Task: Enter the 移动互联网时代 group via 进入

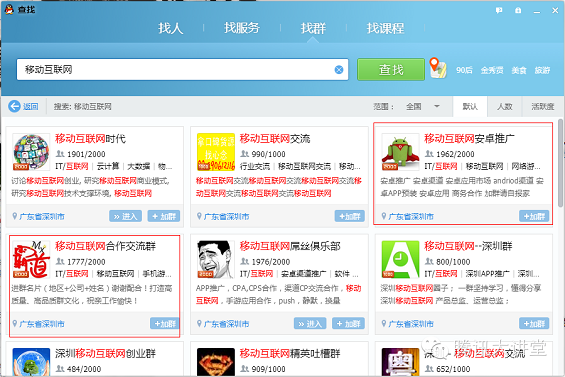Action: click(x=125, y=216)
